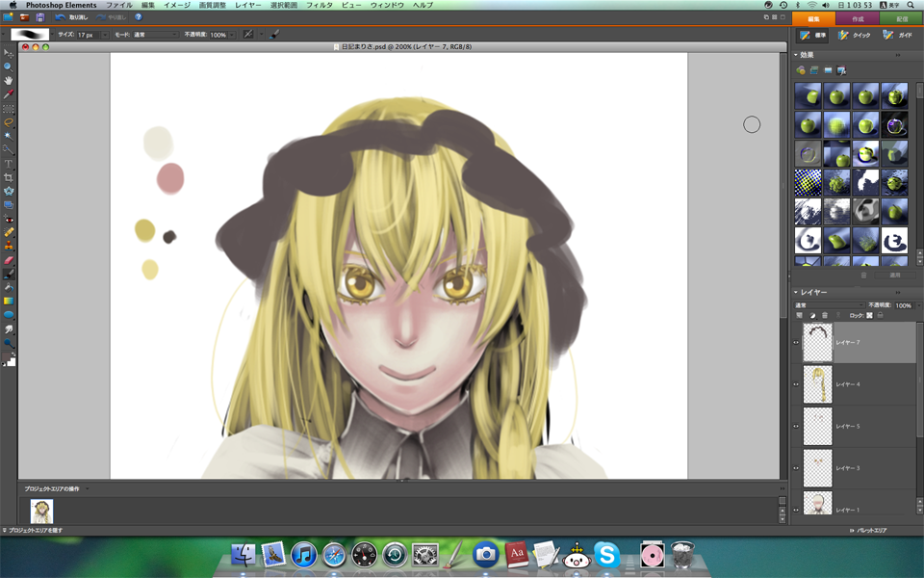924x578 pixels.
Task: Select the Red Eye Removal tool
Action: pos(9,219)
